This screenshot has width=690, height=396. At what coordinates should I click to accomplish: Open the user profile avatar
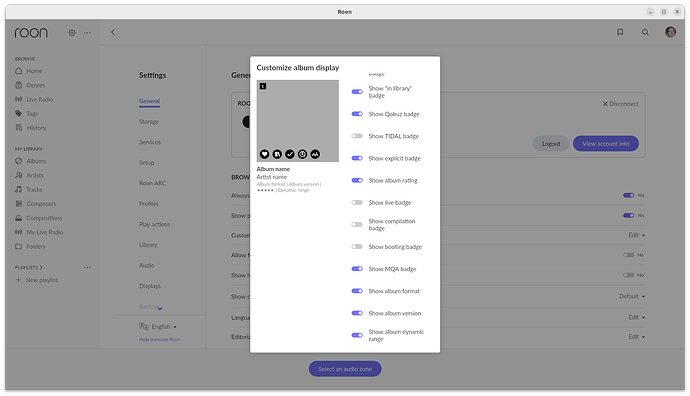coord(670,32)
